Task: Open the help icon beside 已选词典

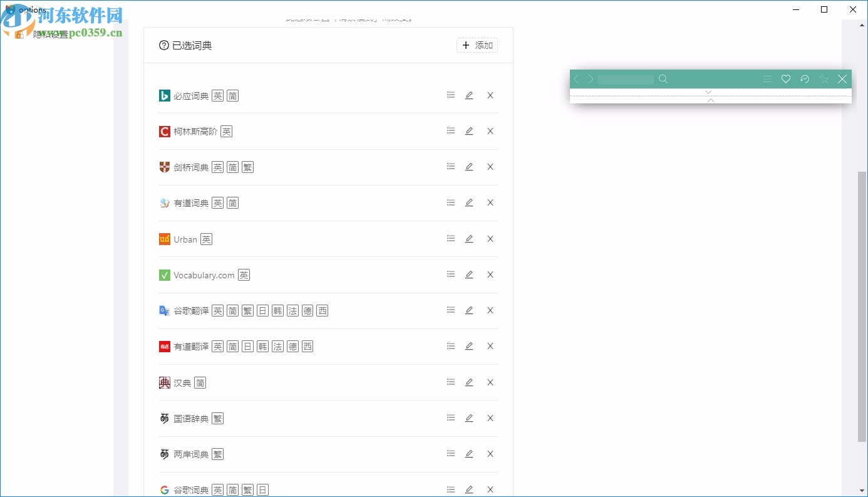Action: tap(163, 44)
